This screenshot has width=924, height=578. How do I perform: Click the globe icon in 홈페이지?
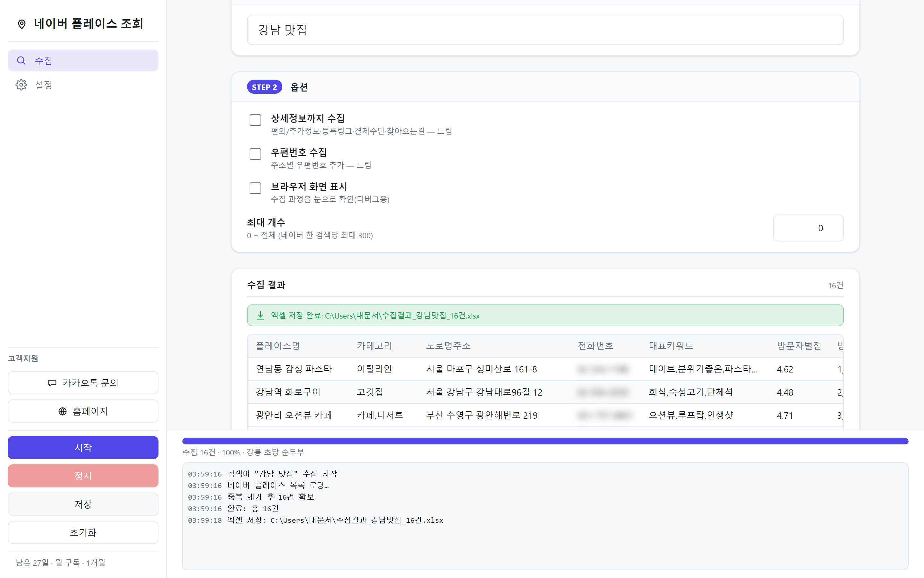pos(63,411)
